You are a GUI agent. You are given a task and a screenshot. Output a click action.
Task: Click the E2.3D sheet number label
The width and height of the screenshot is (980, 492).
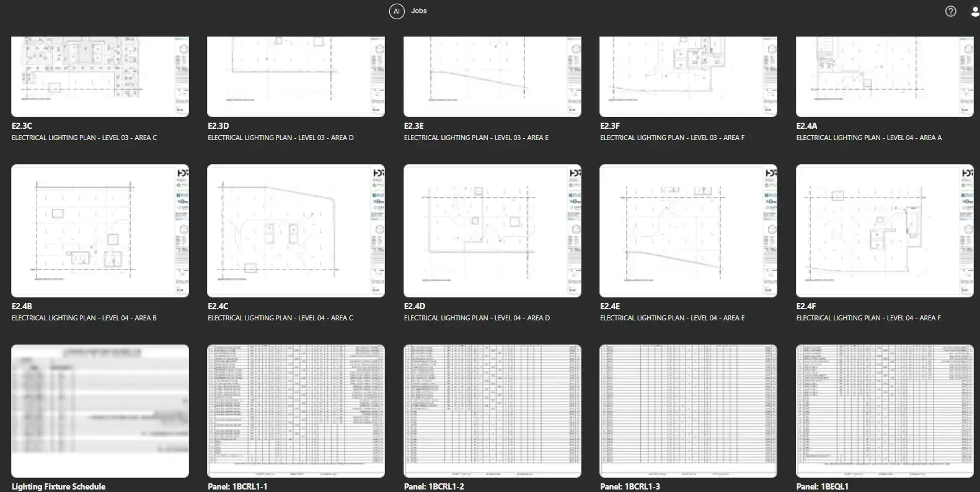point(218,126)
